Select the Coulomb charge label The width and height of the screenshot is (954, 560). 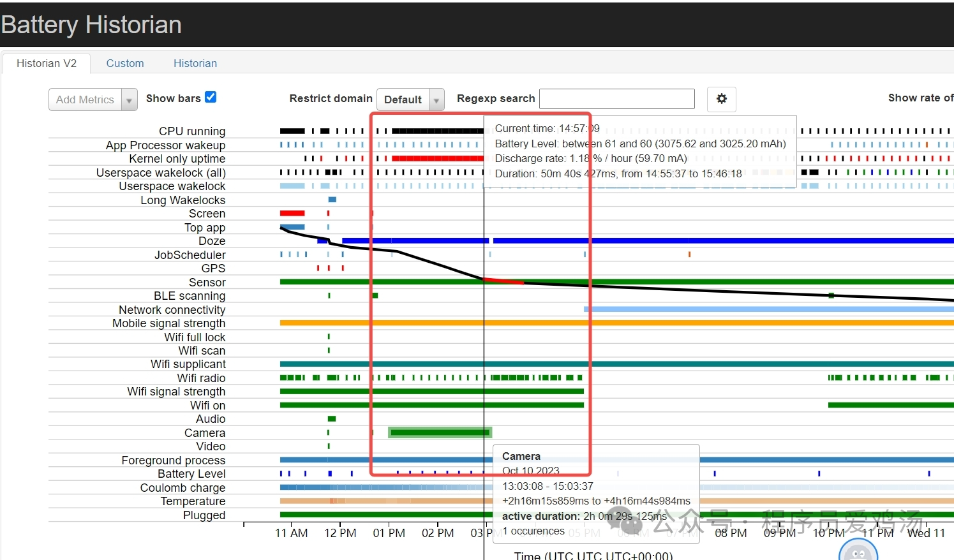click(x=183, y=488)
